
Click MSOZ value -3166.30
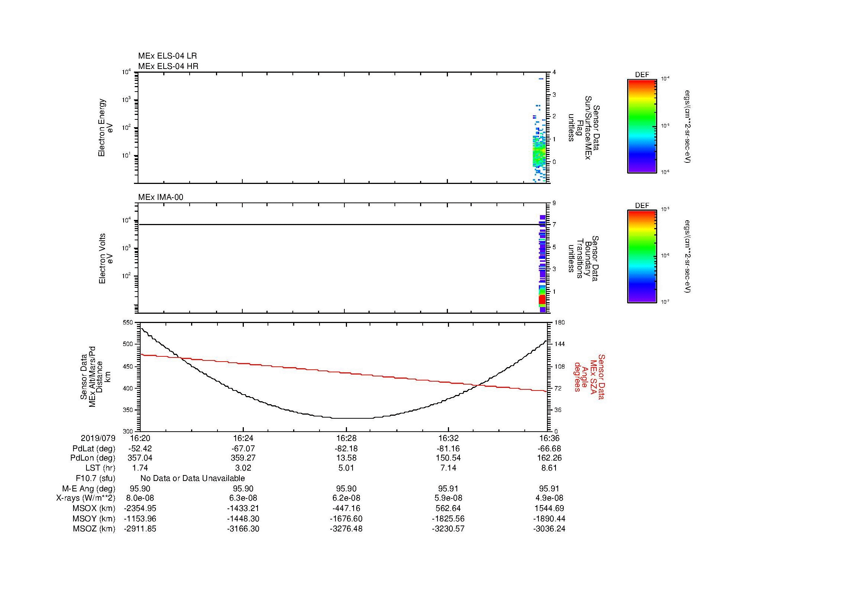coord(243,529)
